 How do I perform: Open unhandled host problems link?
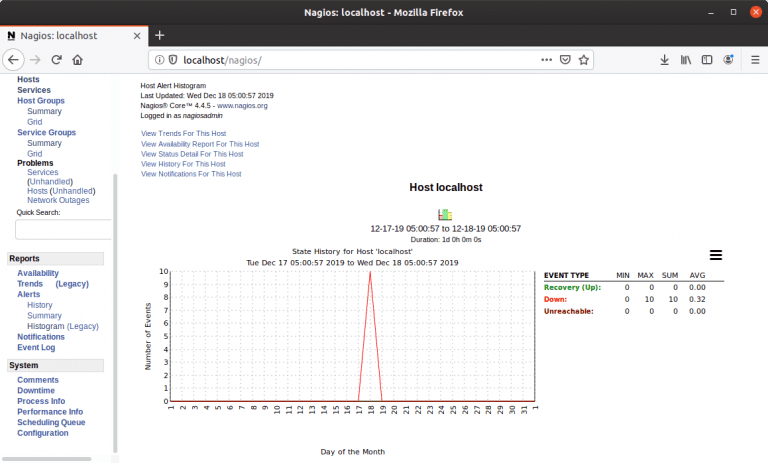point(72,191)
